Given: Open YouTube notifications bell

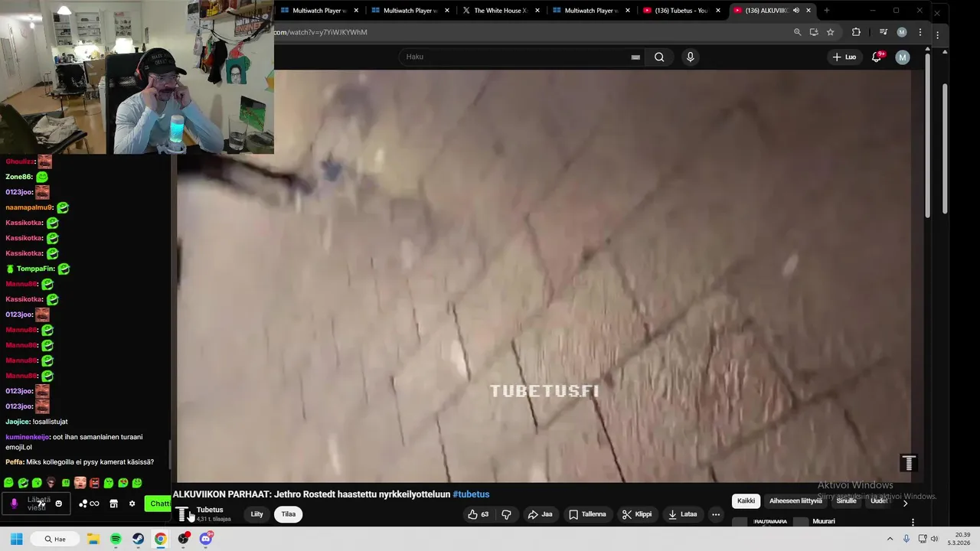Looking at the screenshot, I should coord(877,57).
